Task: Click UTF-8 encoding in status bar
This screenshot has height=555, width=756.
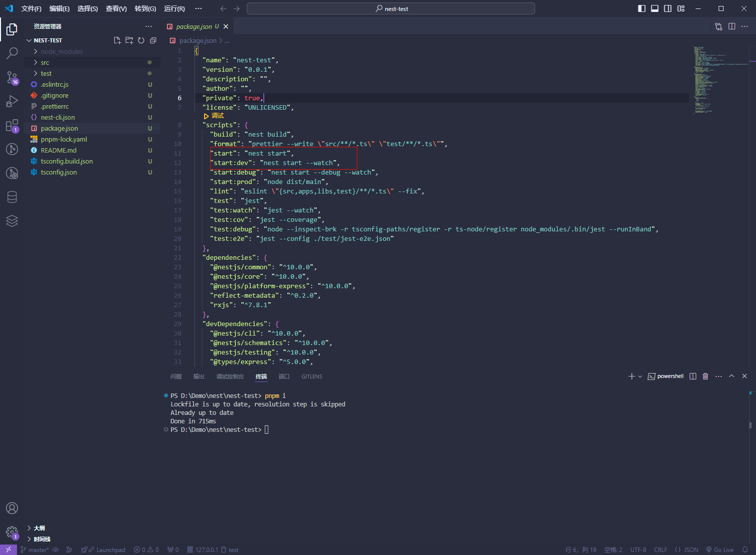Action: 638,550
